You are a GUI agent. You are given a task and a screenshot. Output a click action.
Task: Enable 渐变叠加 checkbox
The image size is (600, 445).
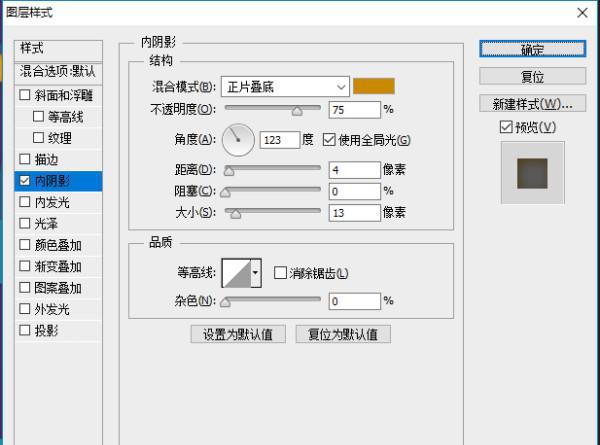point(25,266)
